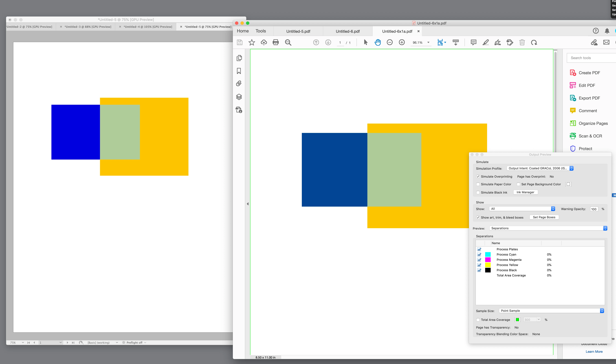This screenshot has height=364, width=616.
Task: Switch to the Untitled-6.pdf tab
Action: click(347, 31)
